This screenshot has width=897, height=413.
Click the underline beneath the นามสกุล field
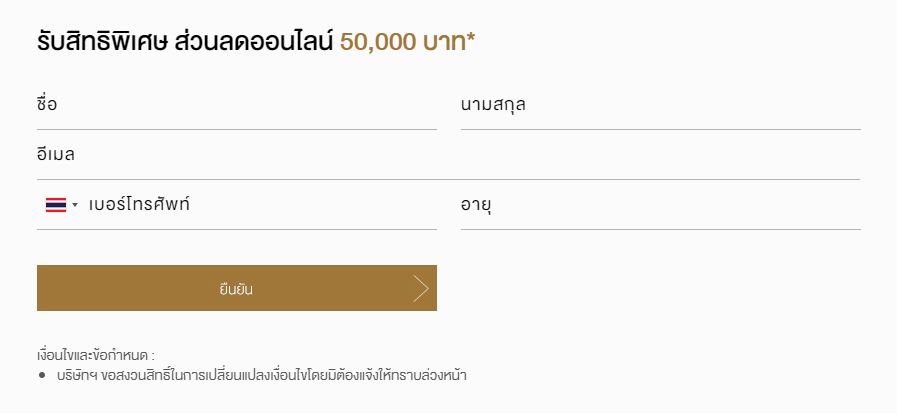(x=661, y=130)
